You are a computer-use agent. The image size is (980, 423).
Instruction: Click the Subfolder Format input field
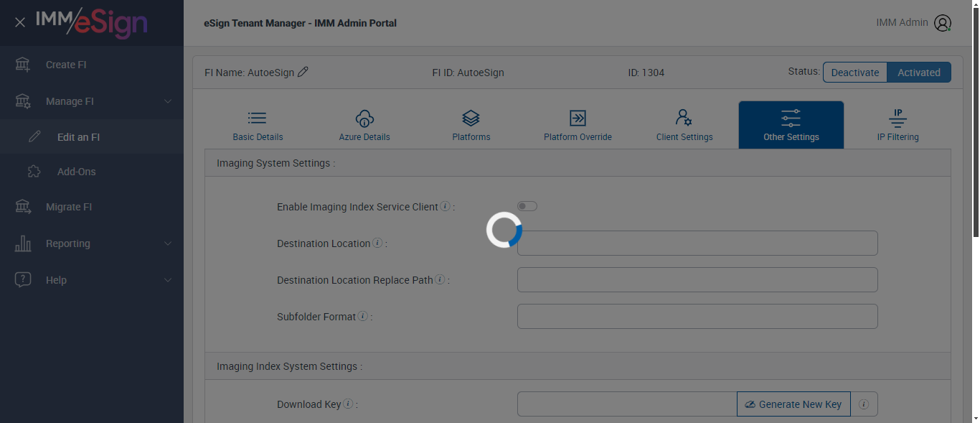coord(697,316)
